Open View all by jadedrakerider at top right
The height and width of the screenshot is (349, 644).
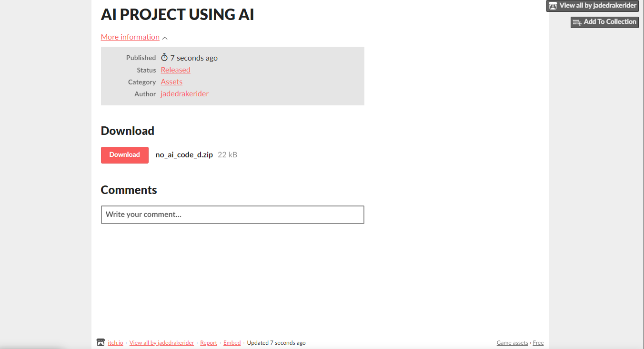(598, 6)
